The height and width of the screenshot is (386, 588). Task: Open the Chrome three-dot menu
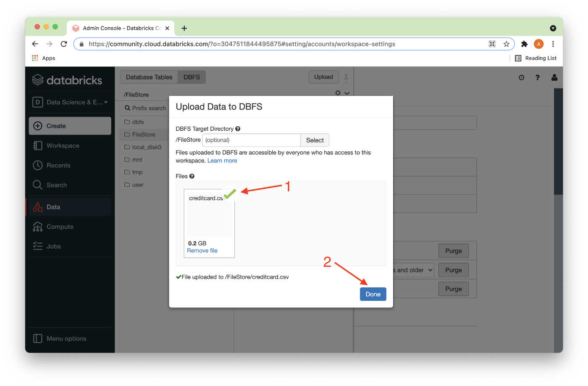click(x=553, y=44)
